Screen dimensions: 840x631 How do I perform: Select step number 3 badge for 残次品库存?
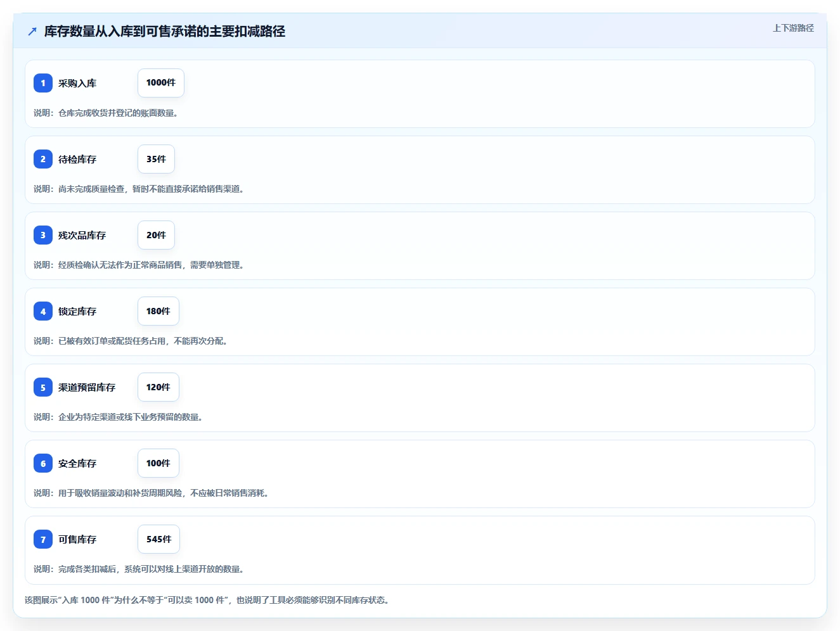point(43,235)
